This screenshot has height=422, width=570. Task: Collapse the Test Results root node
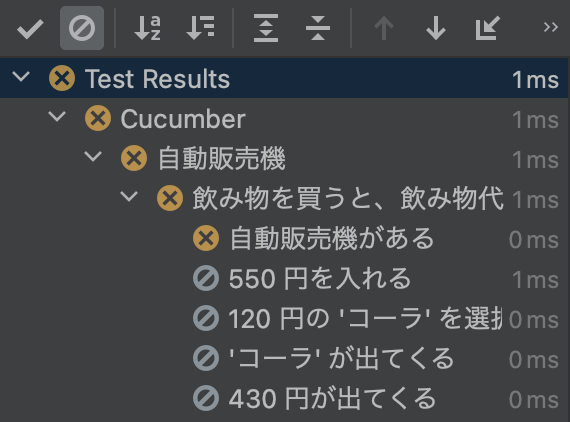[21, 77]
